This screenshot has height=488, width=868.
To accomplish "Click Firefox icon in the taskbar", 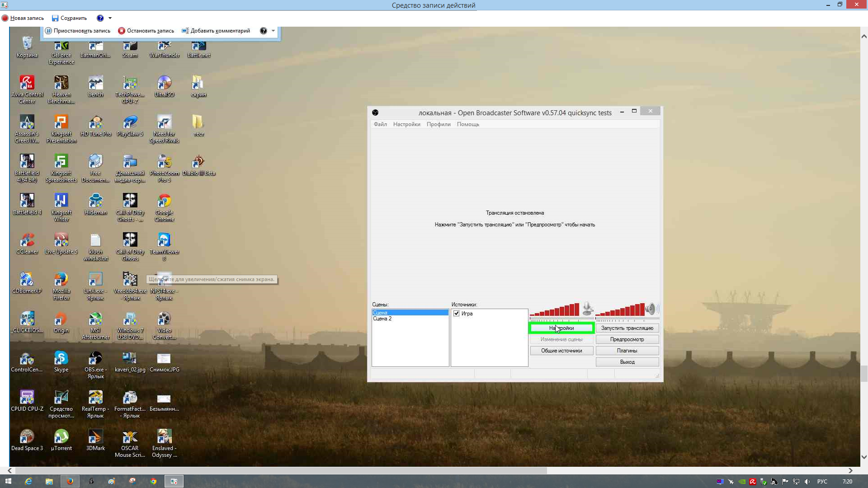I will coord(70,481).
